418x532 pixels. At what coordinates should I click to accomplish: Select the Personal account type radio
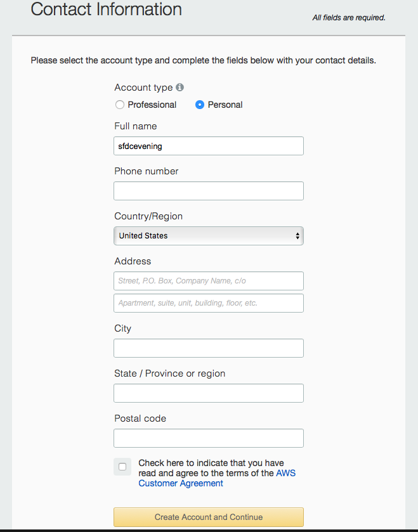[x=200, y=105]
